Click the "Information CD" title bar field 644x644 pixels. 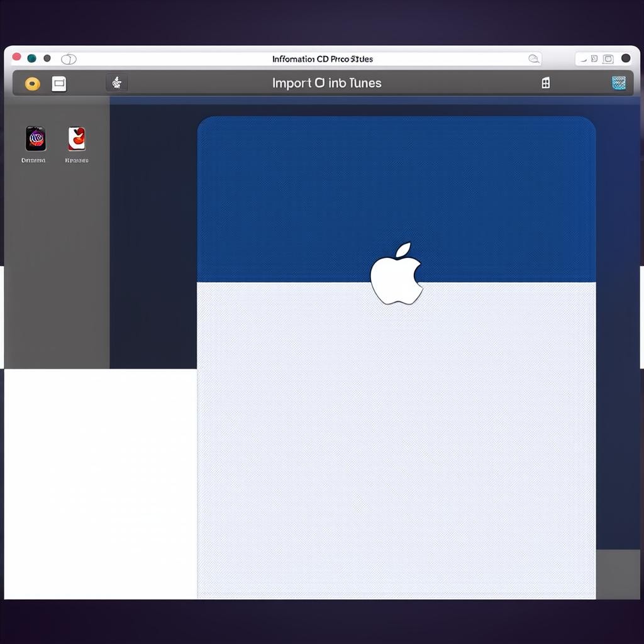(322, 59)
